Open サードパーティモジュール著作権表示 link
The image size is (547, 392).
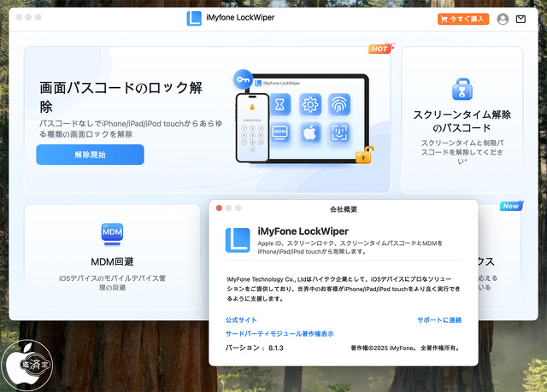click(x=279, y=334)
